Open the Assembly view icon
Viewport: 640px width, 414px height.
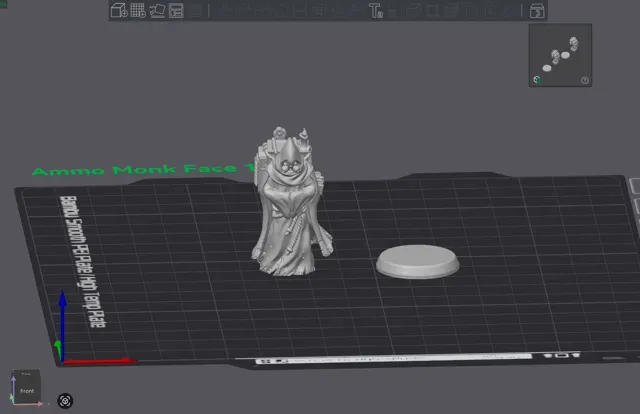537,11
